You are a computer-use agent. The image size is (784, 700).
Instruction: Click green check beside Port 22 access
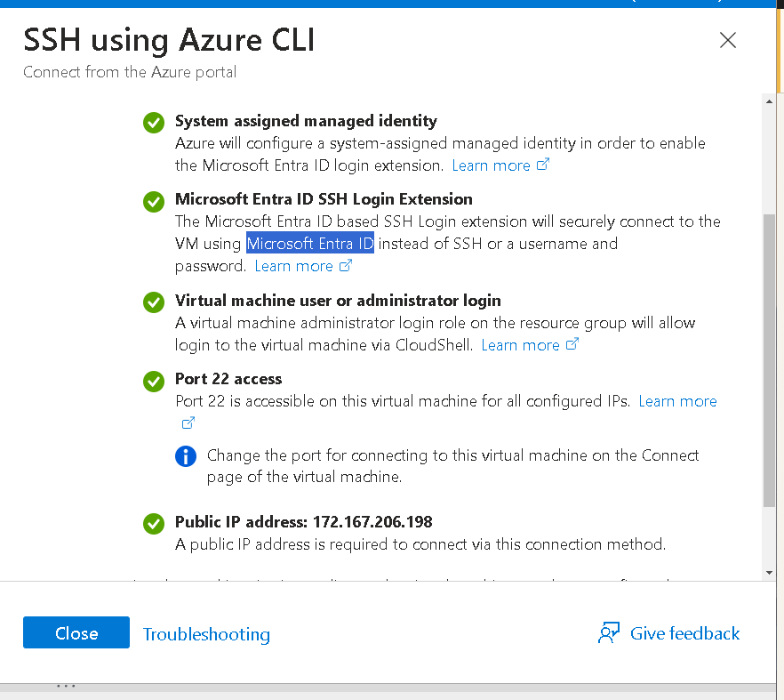[x=154, y=382]
